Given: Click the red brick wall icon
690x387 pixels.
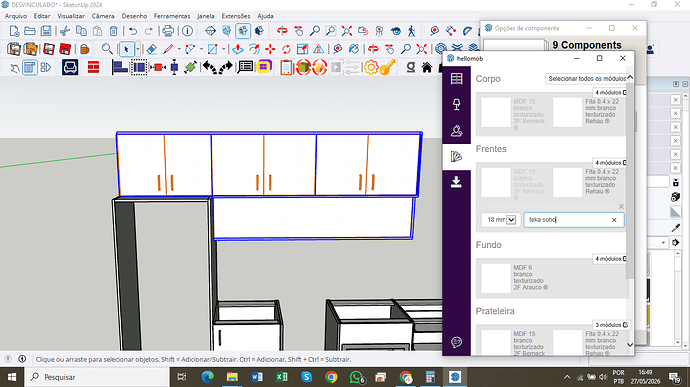Looking at the screenshot, I should click(x=93, y=67).
